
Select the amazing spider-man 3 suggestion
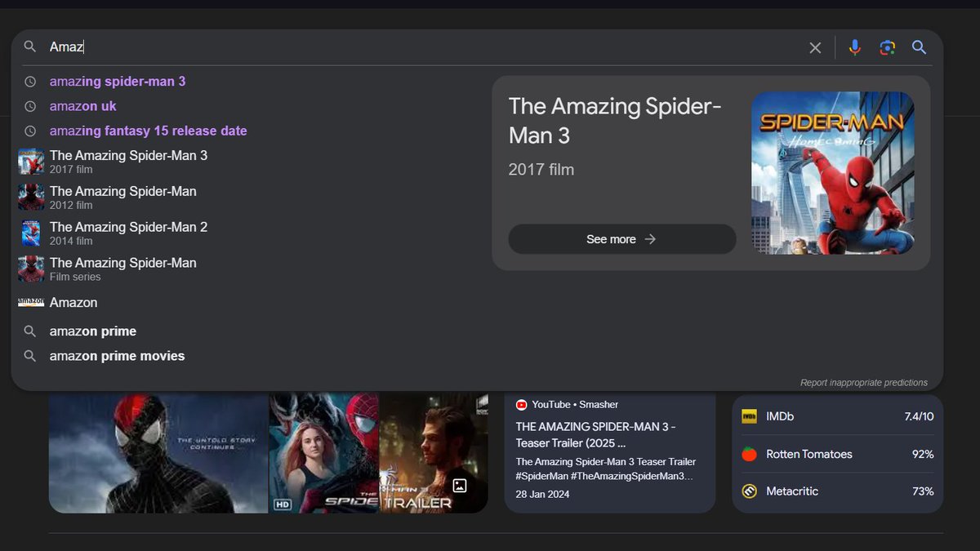118,81
